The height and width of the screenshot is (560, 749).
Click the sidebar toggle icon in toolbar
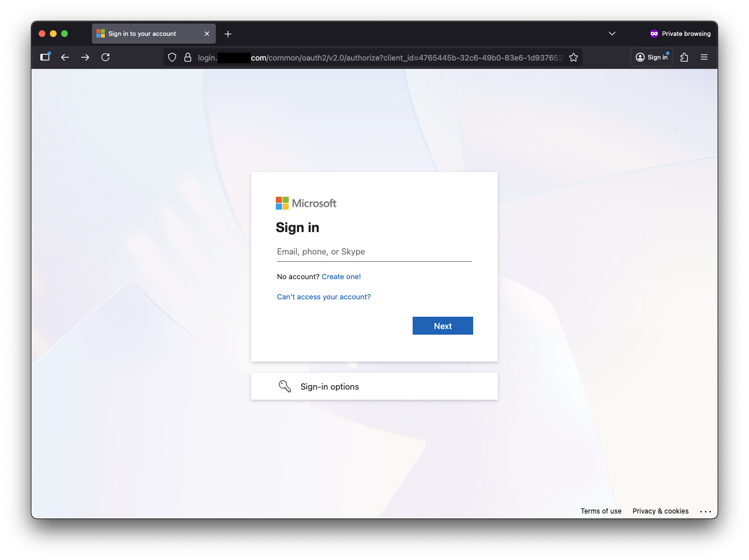[x=45, y=57]
